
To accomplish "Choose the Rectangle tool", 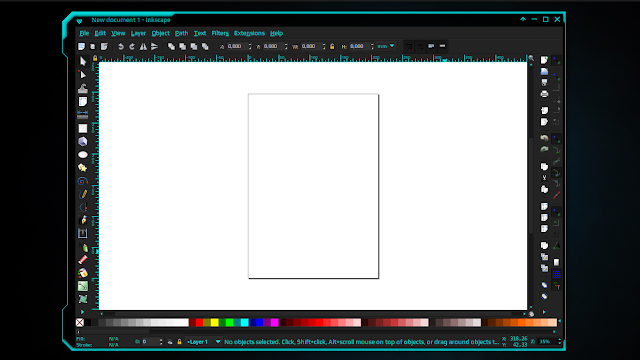I will click(83, 128).
